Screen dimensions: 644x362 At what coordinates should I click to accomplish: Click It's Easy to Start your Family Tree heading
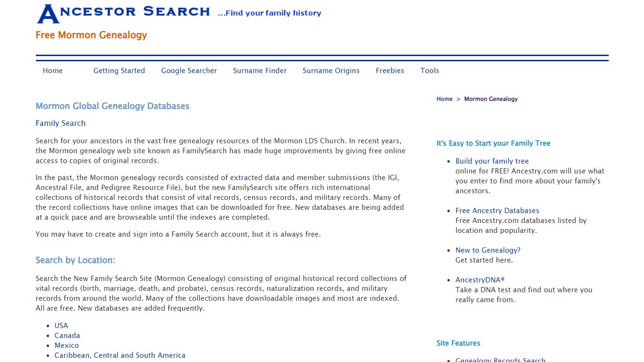tap(494, 143)
